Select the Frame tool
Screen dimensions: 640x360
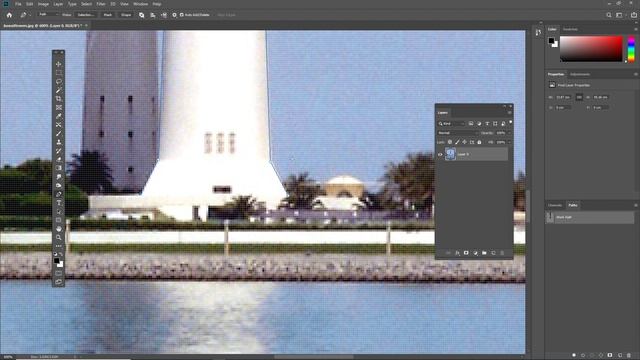tap(59, 107)
